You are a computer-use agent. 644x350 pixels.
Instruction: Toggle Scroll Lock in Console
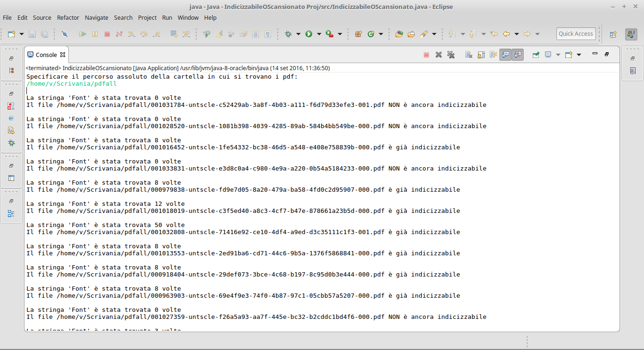[x=481, y=55]
